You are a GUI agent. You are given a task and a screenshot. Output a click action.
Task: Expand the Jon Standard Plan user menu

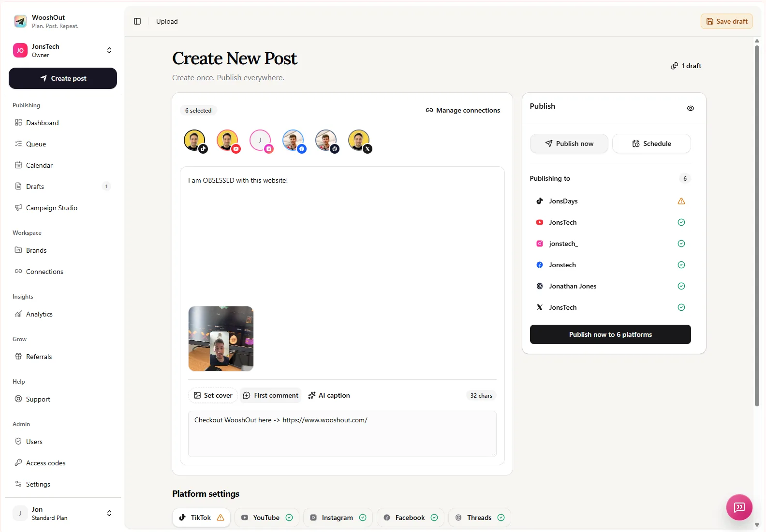109,513
